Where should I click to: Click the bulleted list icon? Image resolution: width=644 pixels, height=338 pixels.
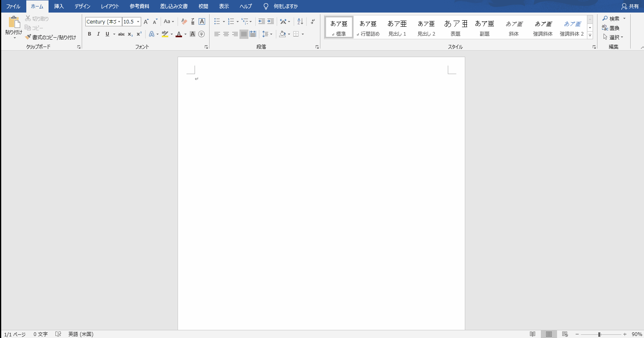[x=217, y=21]
